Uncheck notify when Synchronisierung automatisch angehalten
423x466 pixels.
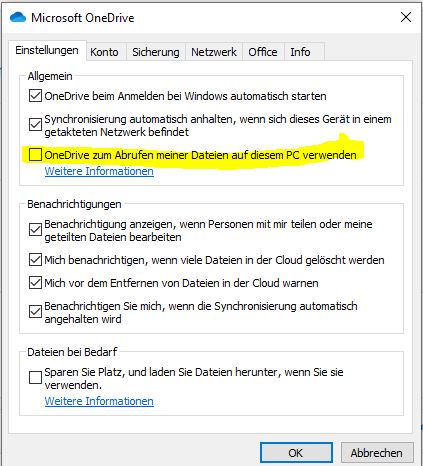[35, 312]
